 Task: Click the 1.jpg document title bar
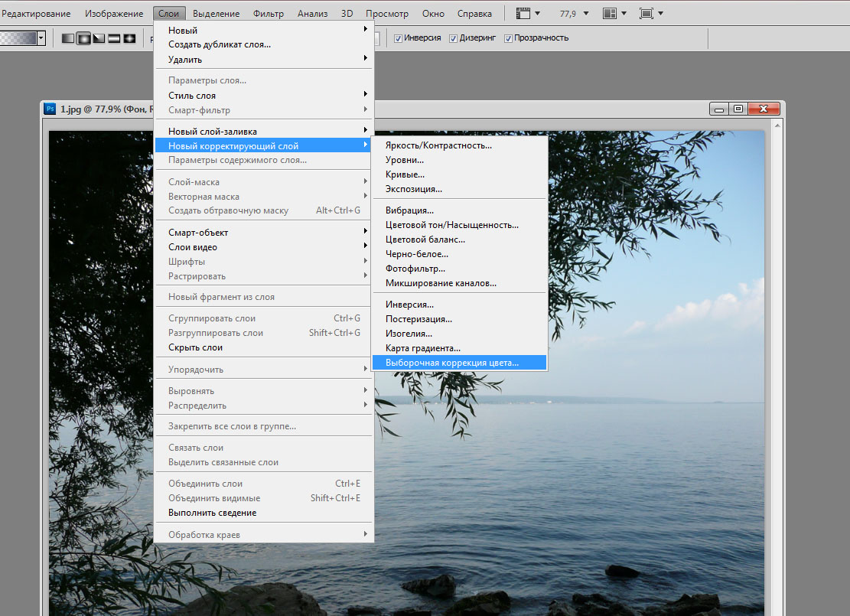(x=413, y=109)
